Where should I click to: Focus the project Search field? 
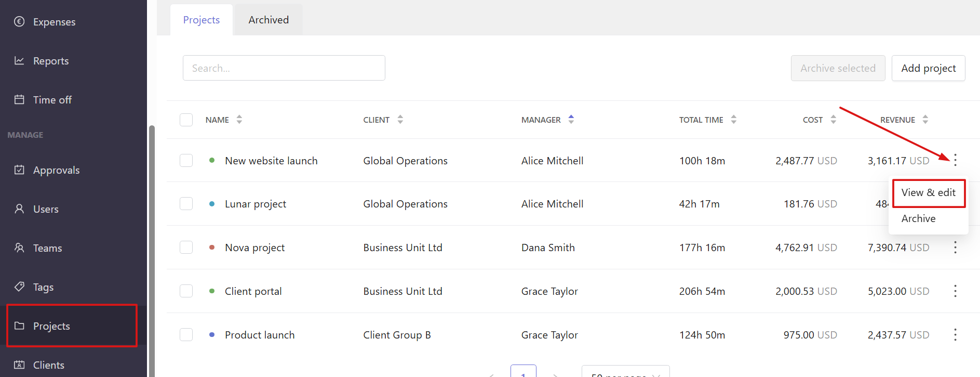click(284, 68)
